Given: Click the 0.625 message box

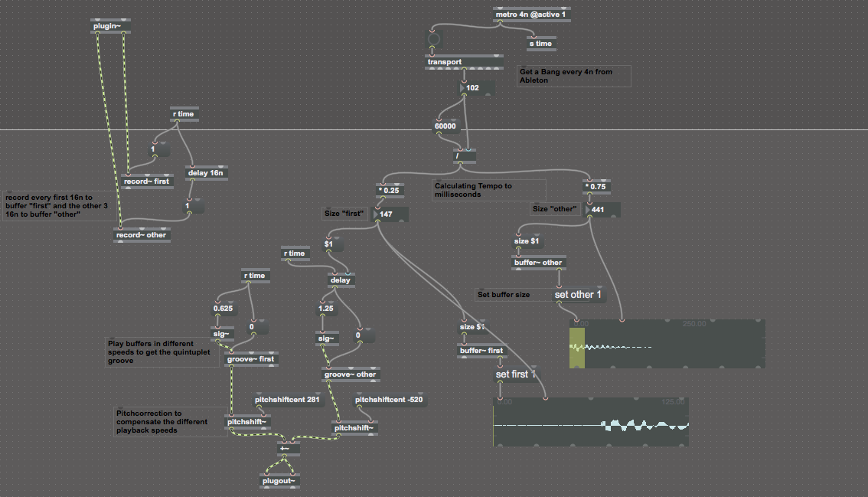Looking at the screenshot, I should (x=224, y=309).
